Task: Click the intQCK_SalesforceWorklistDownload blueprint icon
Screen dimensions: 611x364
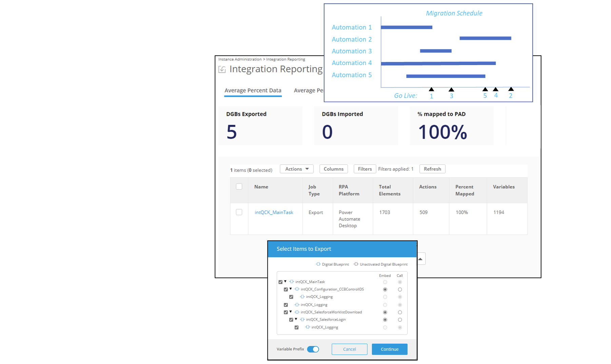Action: point(297,312)
